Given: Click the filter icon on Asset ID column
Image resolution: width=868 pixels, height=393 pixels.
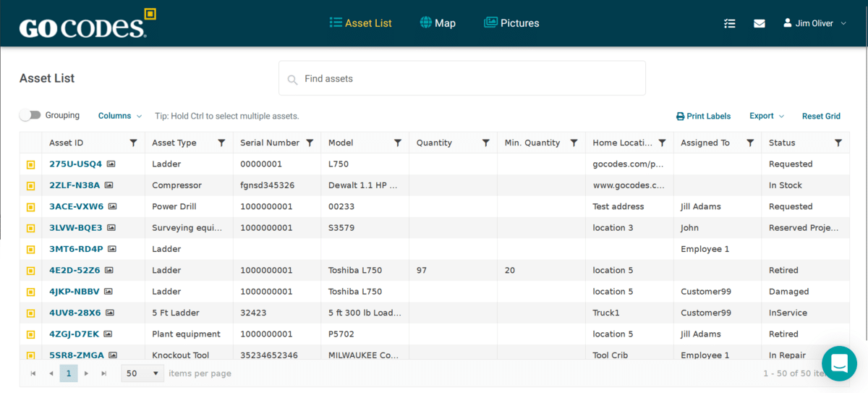Looking at the screenshot, I should pyautogui.click(x=133, y=143).
